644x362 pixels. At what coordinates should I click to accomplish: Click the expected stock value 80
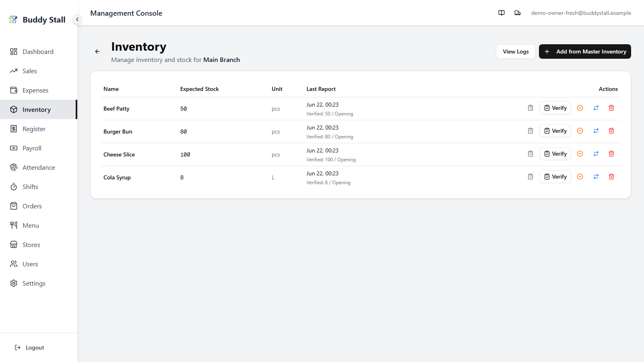point(184,132)
